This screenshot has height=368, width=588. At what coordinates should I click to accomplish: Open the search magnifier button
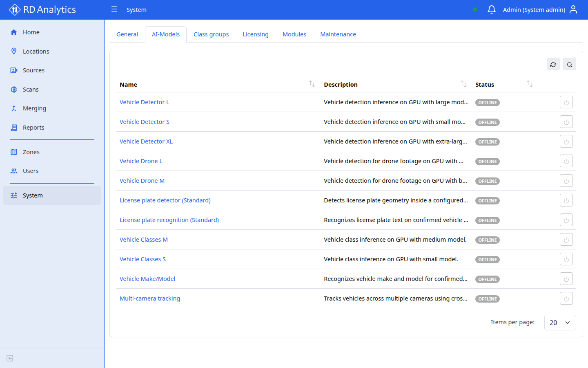(x=570, y=64)
